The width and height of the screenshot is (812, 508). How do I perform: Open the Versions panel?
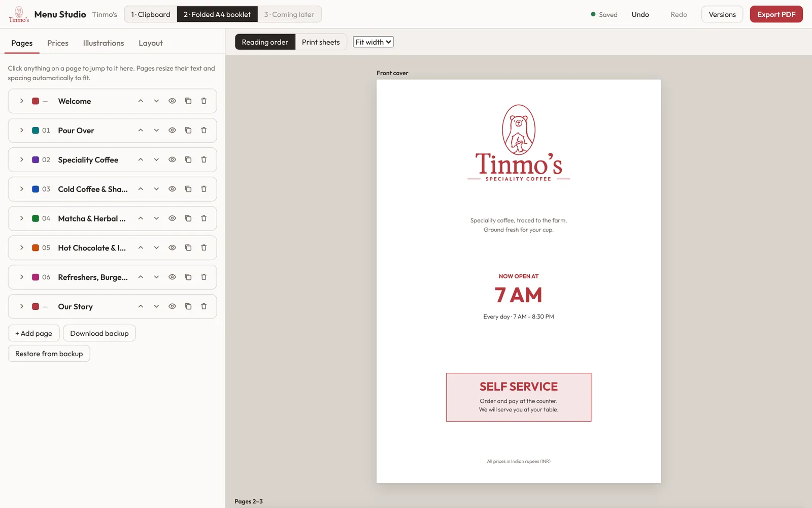722,14
